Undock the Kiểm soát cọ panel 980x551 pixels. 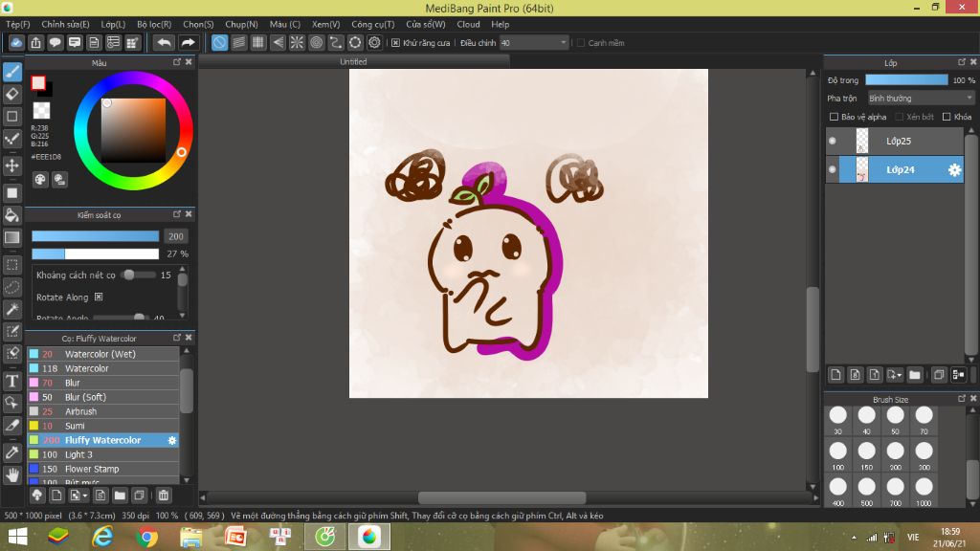click(x=177, y=214)
